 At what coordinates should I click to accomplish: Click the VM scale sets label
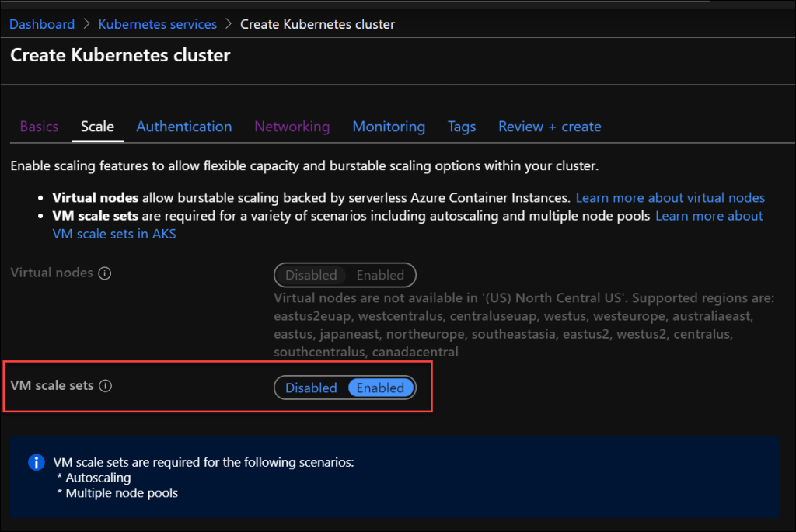pyautogui.click(x=52, y=386)
